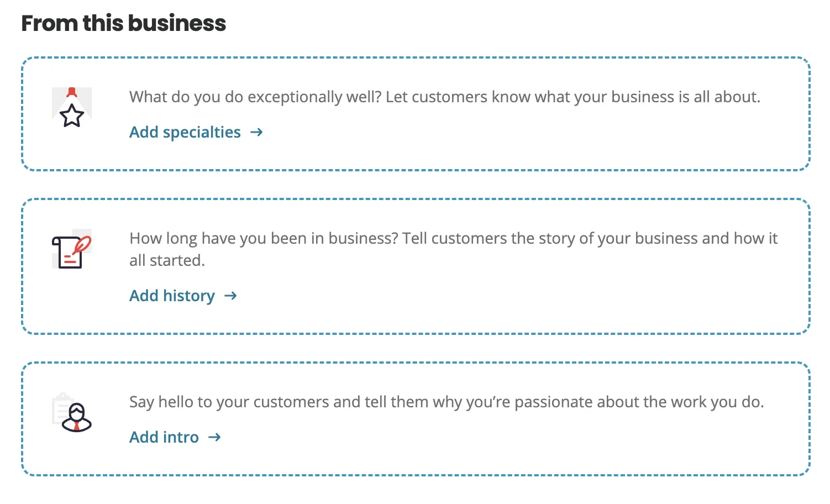
Task: Click the star specialties icon
Action: tap(72, 107)
